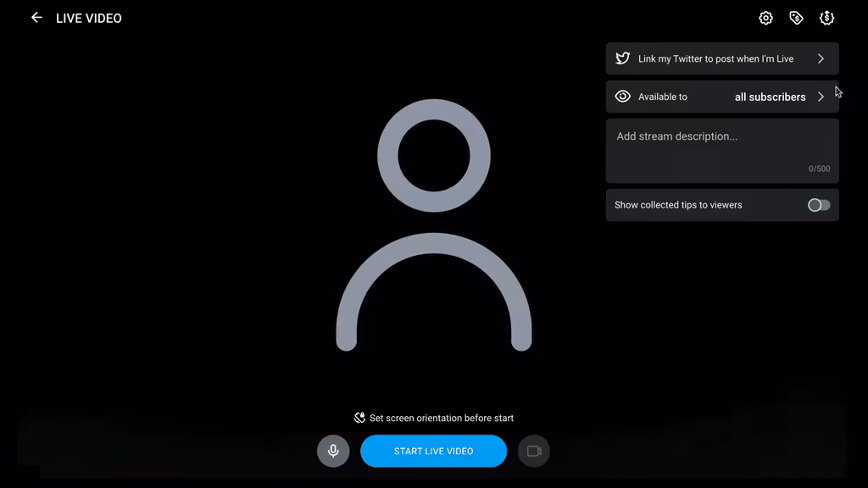Open the all subscribers audience chevron
The width and height of the screenshot is (868, 488).
point(821,97)
